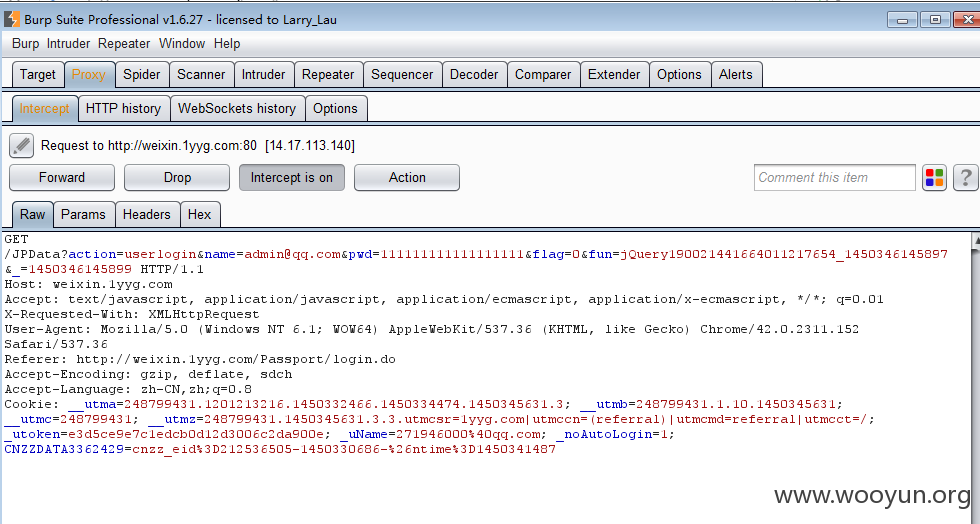Click the name parameter value admin@qq.com
Screen dimensions: 980x524
tap(292, 254)
